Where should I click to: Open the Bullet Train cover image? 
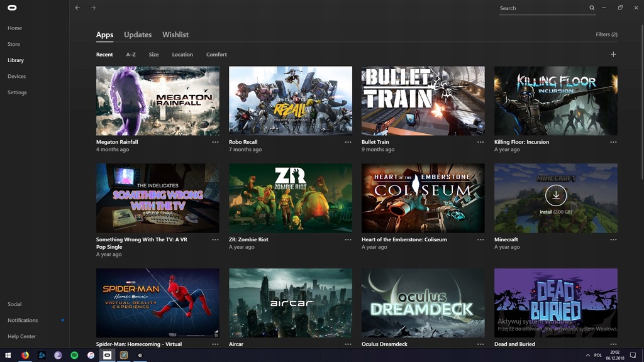(x=423, y=101)
